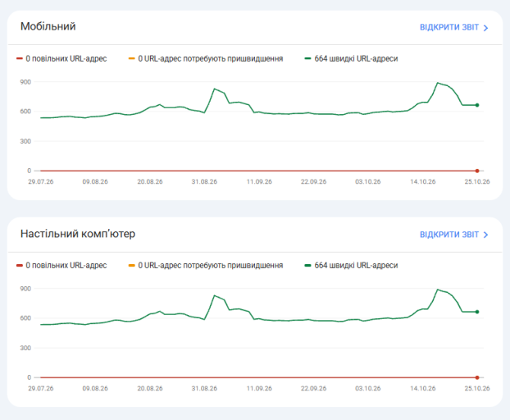Click the Мобільний card title

click(x=48, y=26)
